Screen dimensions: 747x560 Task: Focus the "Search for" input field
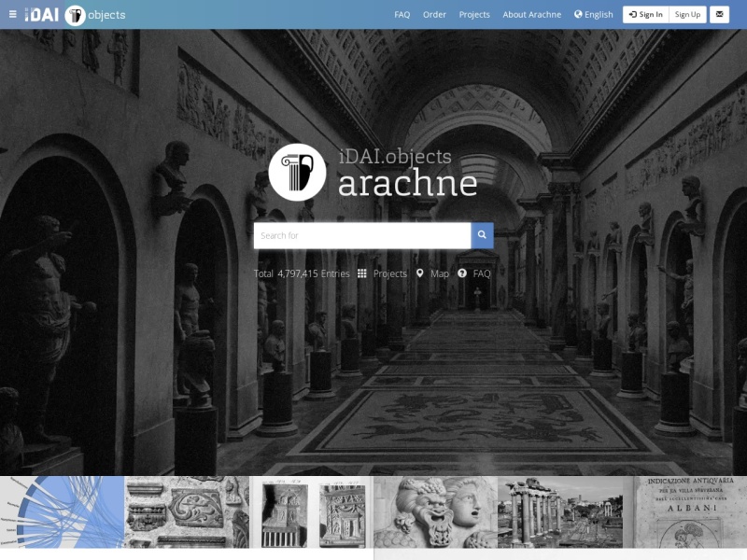tap(362, 235)
